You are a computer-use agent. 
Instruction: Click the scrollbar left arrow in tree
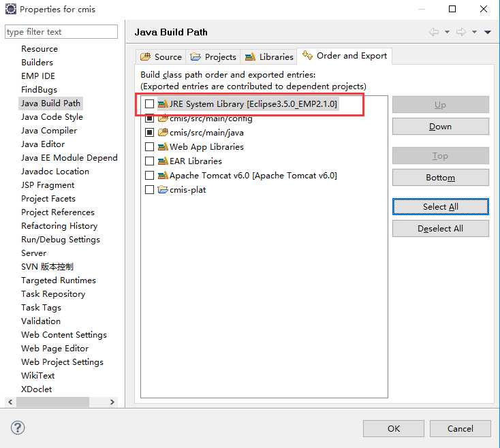[10, 402]
